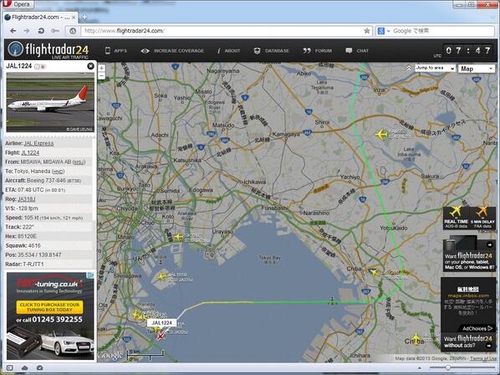This screenshot has width=500, height=375.
Task: Toggle the Real Time ADS-B aircraft filter
Action: coord(456,217)
